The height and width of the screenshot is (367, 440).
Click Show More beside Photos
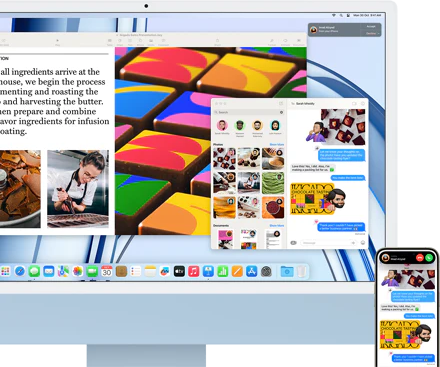tap(277, 144)
